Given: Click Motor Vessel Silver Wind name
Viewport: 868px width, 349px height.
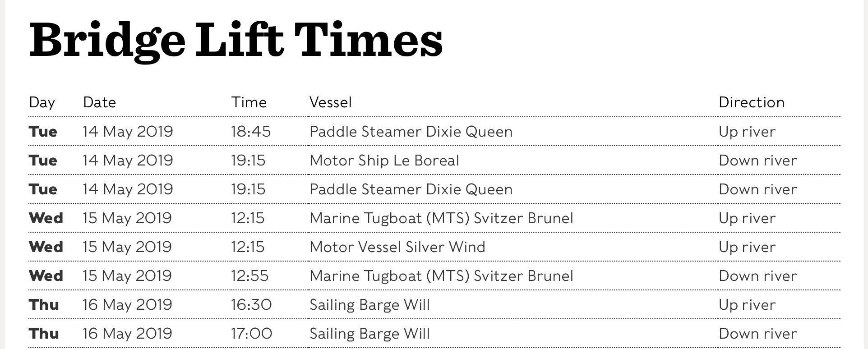Looking at the screenshot, I should [397, 247].
